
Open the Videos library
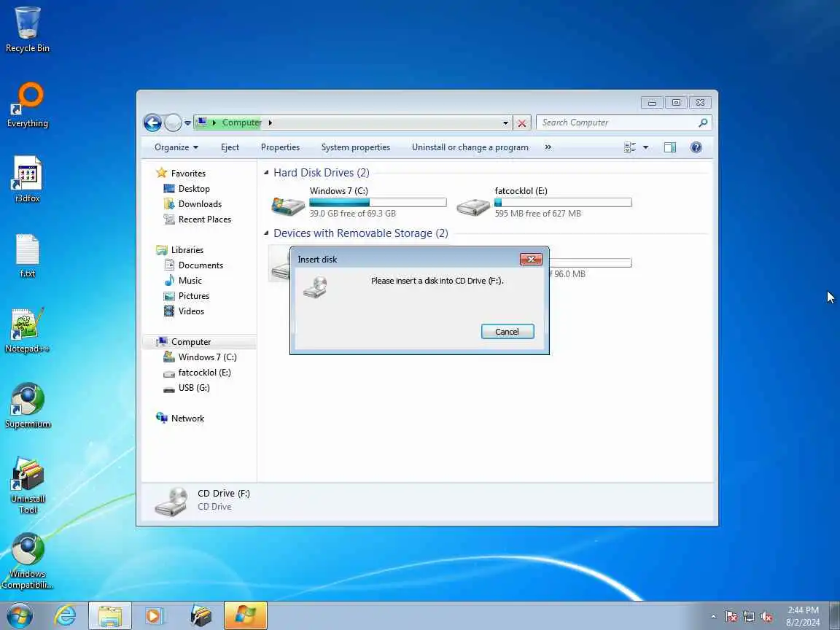tap(184, 311)
